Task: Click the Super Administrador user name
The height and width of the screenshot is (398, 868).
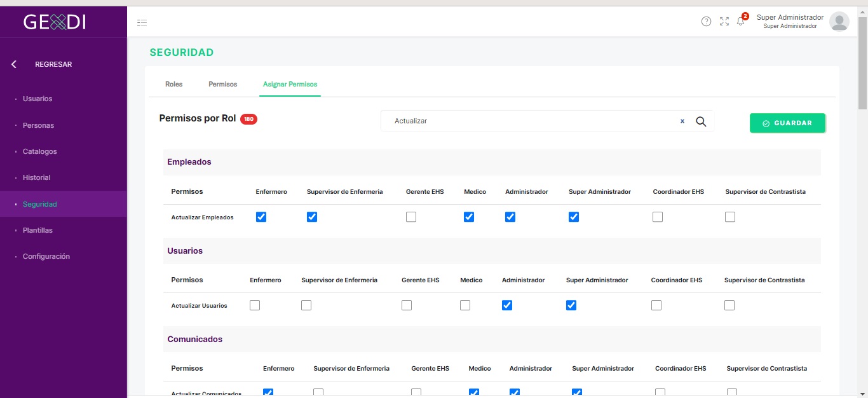Action: click(x=790, y=17)
